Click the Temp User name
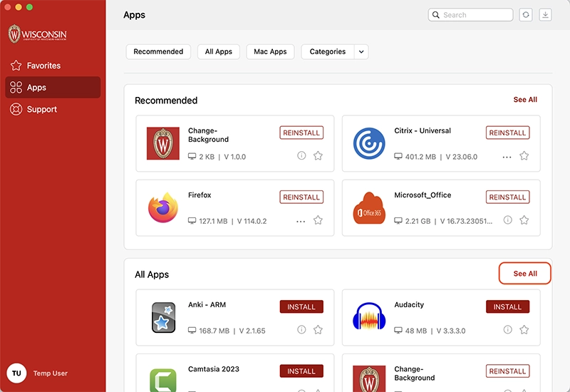Image resolution: width=570 pixels, height=392 pixels. tap(50, 373)
